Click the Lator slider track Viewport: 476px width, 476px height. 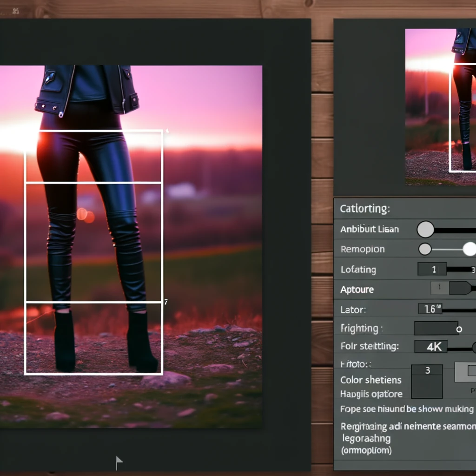(x=459, y=310)
